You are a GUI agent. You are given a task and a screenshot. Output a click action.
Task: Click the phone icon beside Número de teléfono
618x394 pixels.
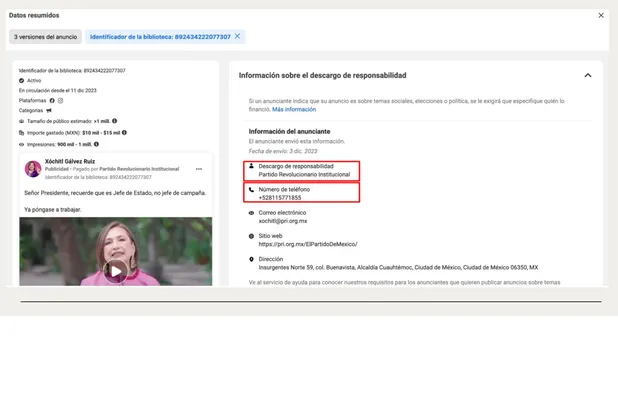tap(251, 190)
